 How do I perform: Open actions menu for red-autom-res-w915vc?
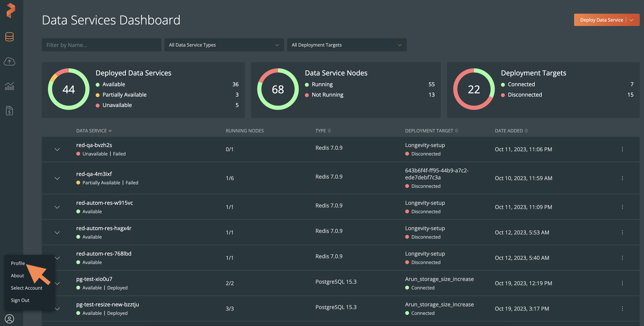pyautogui.click(x=622, y=207)
